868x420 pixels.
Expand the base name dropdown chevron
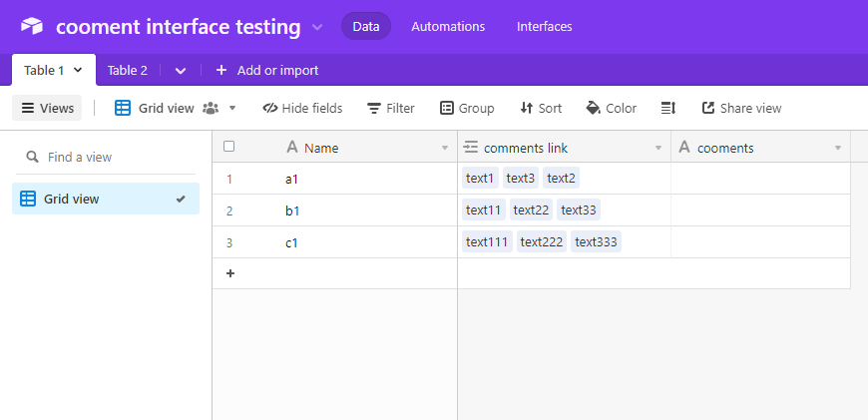coord(317,27)
